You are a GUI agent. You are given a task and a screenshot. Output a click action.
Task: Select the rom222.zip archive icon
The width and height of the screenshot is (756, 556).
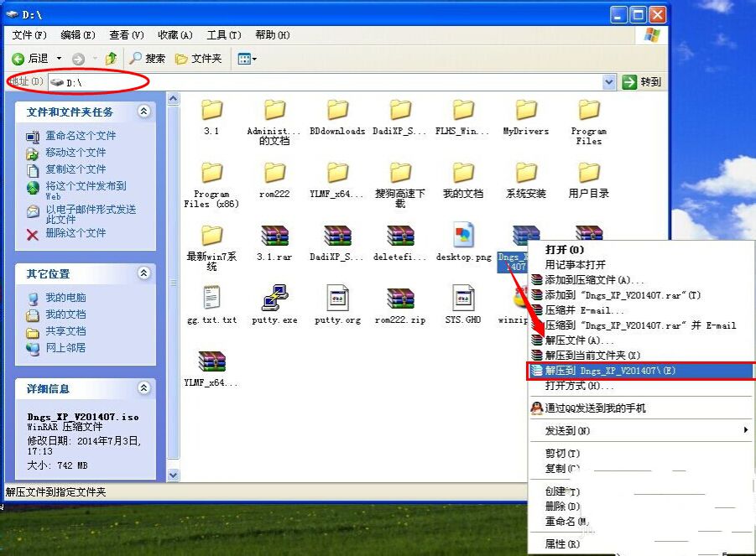click(400, 299)
